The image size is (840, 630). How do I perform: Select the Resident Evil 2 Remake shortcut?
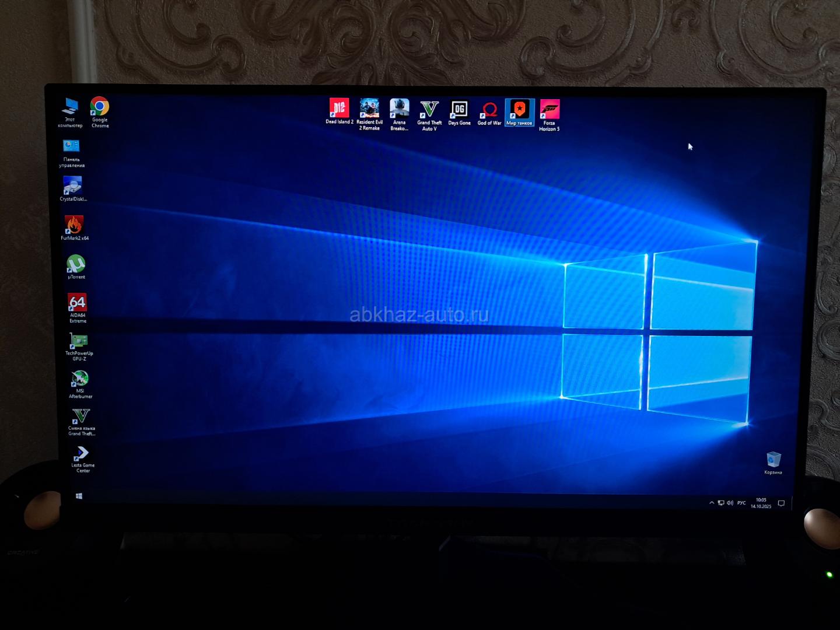click(369, 109)
